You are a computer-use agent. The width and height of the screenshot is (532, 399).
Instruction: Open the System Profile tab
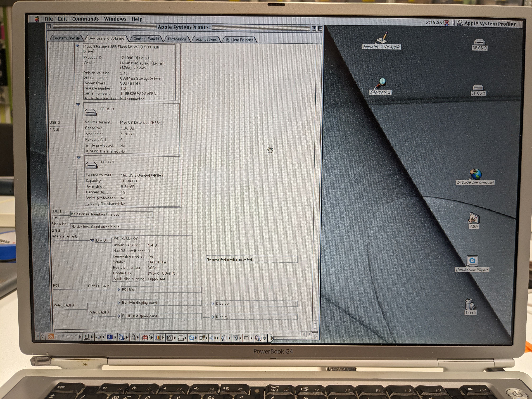tap(66, 38)
